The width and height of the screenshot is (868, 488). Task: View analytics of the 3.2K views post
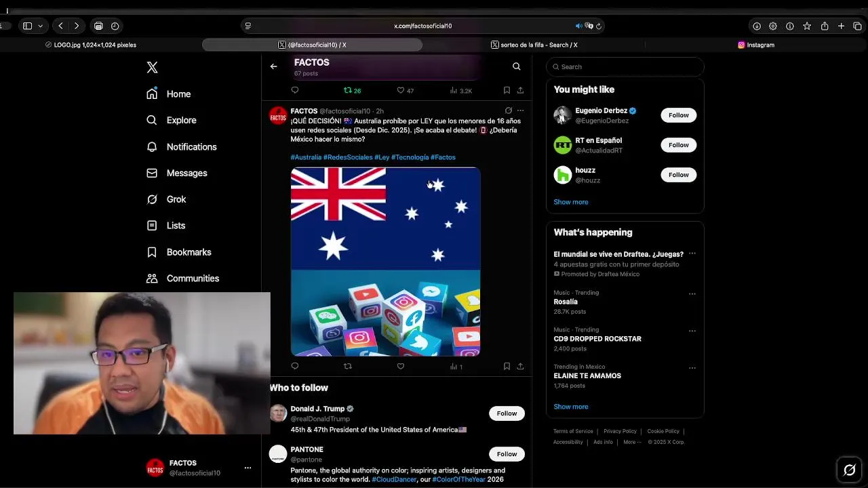[x=461, y=90]
